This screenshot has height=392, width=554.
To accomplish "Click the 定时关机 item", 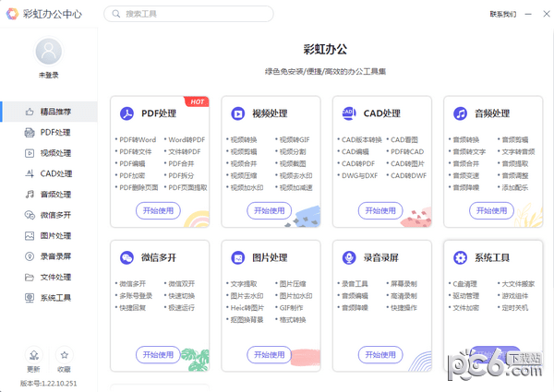I will 515,308.
